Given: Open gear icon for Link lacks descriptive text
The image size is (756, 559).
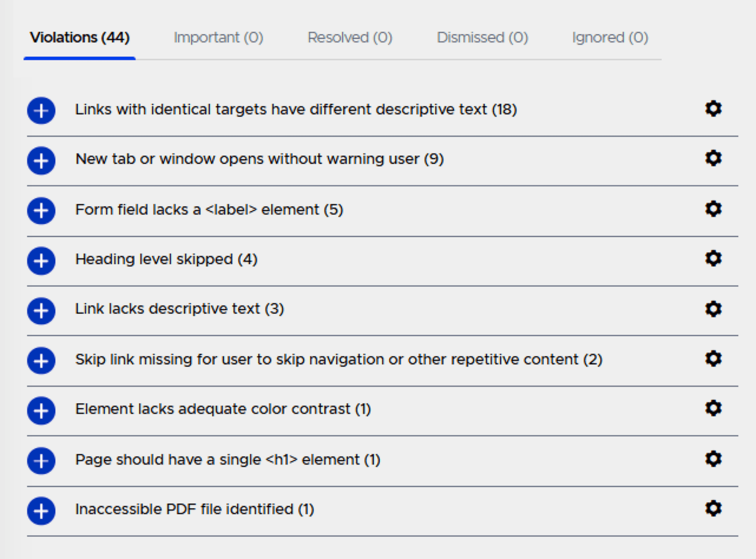Looking at the screenshot, I should (713, 309).
